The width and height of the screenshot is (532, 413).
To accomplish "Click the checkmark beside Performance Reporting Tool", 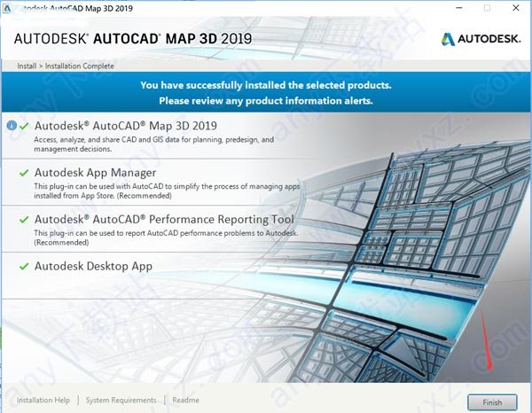I will click(x=24, y=220).
